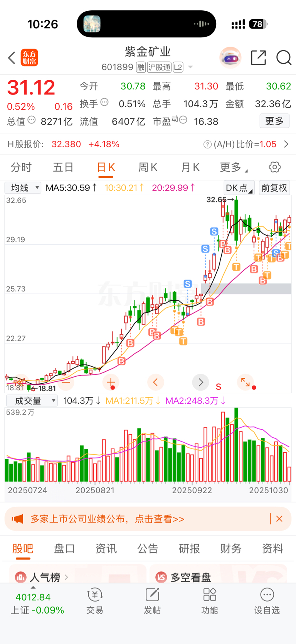The width and height of the screenshot is (296, 644).
Task: Shift chart left with arrow button
Action: tap(156, 382)
